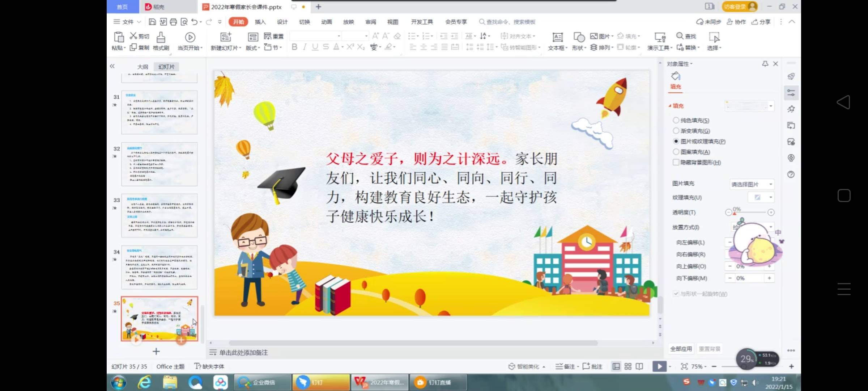This screenshot has width=868, height=391.
Task: Open the File menu dropdown
Action: pos(127,22)
